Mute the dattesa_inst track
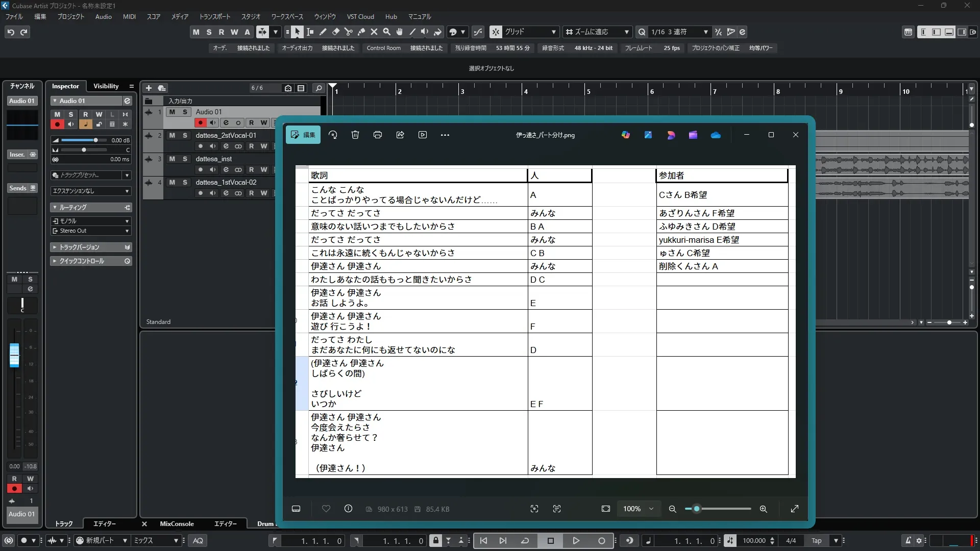The image size is (980, 551). click(x=172, y=159)
